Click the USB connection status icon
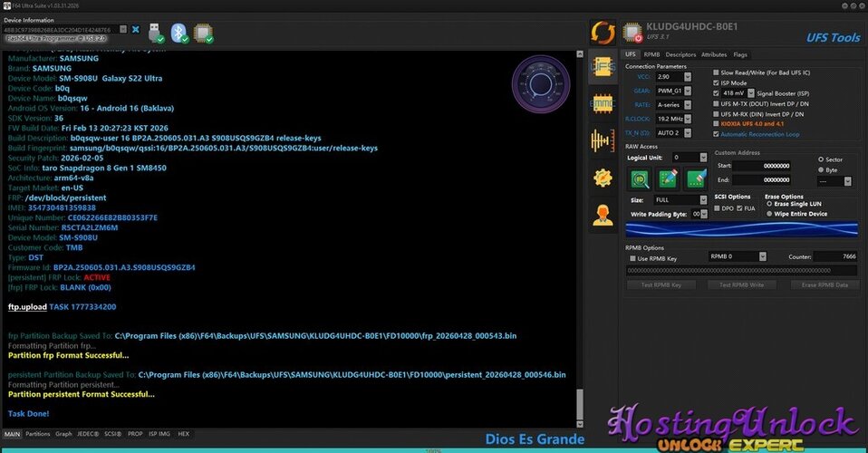This screenshot has height=453, width=868. 156,33
